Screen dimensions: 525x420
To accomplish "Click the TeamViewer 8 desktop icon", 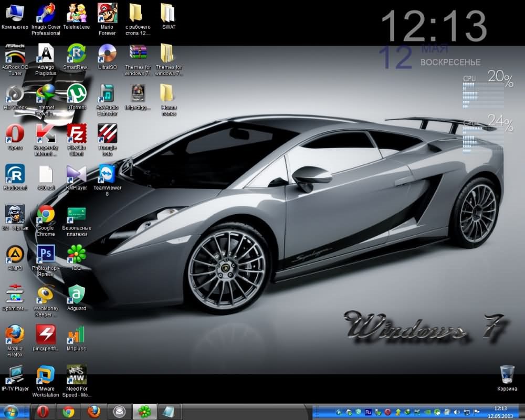I will 107,174.
